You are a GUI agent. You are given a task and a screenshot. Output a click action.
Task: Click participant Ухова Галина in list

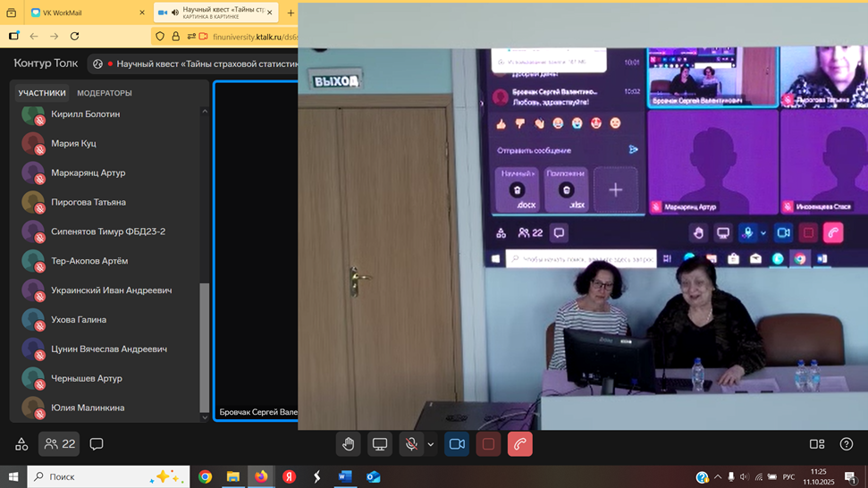coord(79,319)
